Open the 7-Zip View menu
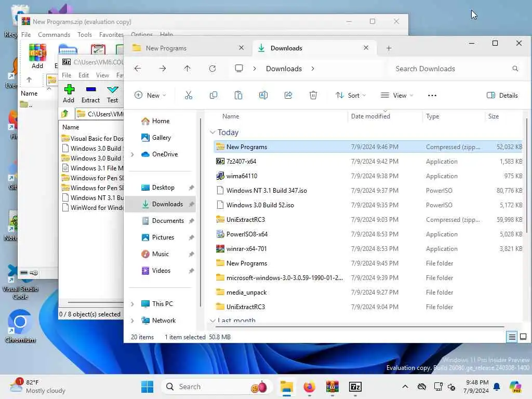 pyautogui.click(x=102, y=75)
